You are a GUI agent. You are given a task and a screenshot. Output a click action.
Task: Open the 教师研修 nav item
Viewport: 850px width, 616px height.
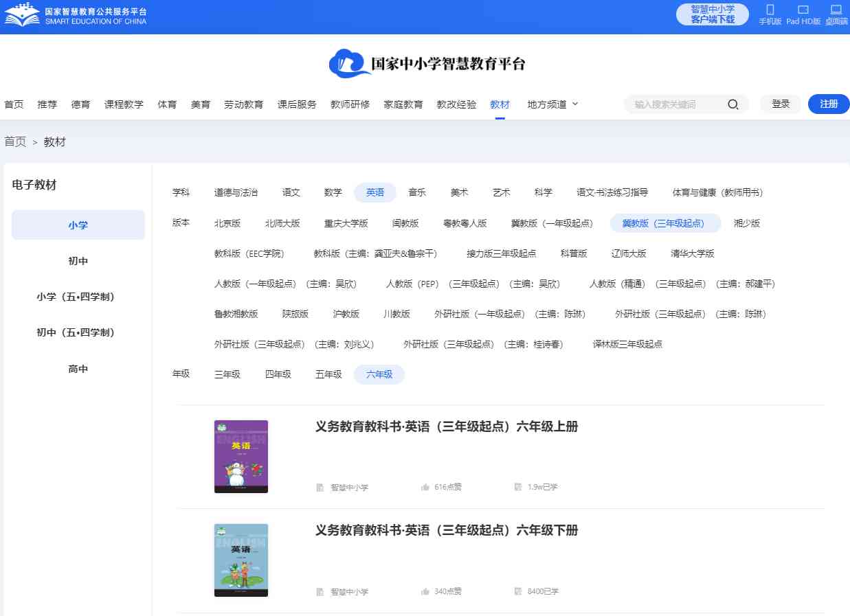(x=350, y=104)
